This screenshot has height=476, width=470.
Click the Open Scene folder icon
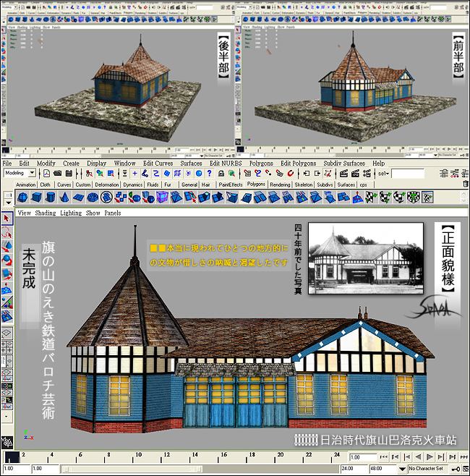[57, 174]
